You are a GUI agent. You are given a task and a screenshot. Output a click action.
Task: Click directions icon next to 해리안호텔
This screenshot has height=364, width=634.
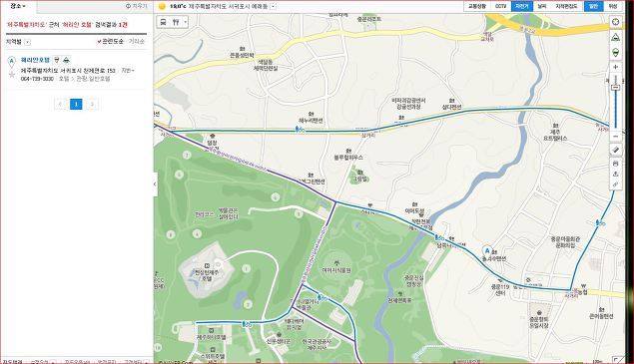point(67,60)
